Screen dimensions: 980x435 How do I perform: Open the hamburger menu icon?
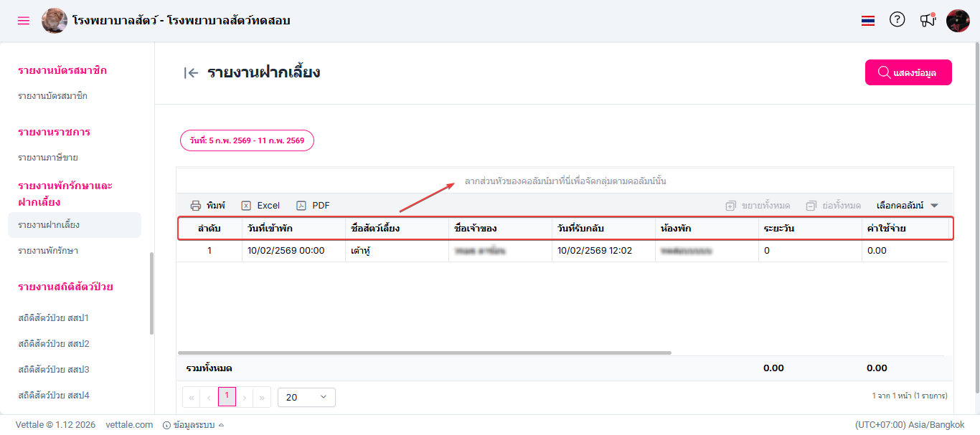pos(24,21)
